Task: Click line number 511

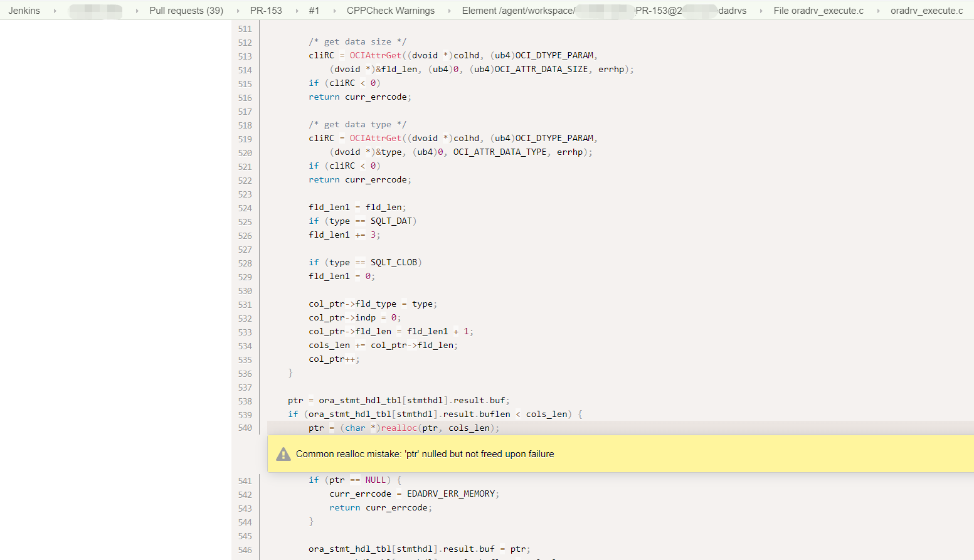Action: pos(245,29)
